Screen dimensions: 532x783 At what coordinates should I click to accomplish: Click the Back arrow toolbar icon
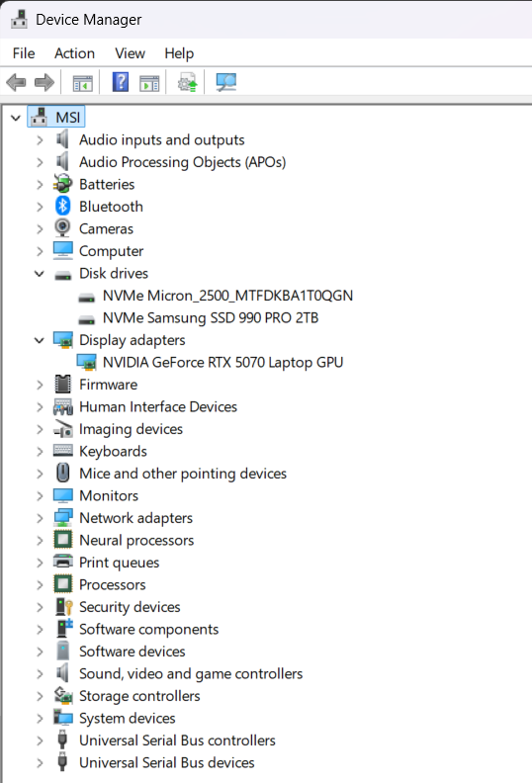click(16, 82)
